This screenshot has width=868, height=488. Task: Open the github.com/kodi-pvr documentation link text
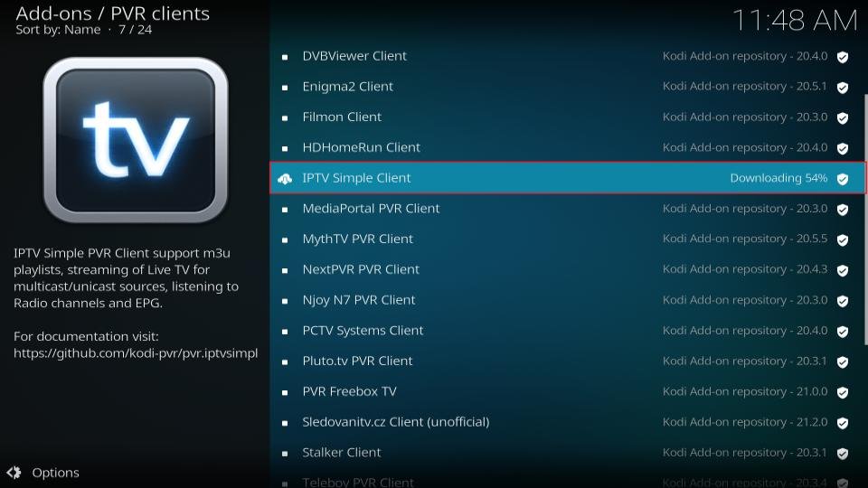click(x=136, y=353)
